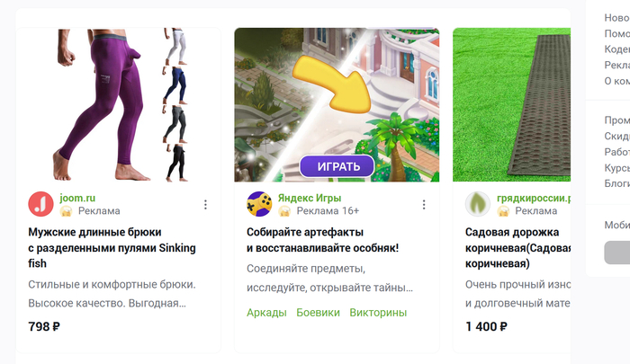Click the грядкироссии leaf logo avatar
The width and height of the screenshot is (630, 364).
pyautogui.click(x=478, y=204)
